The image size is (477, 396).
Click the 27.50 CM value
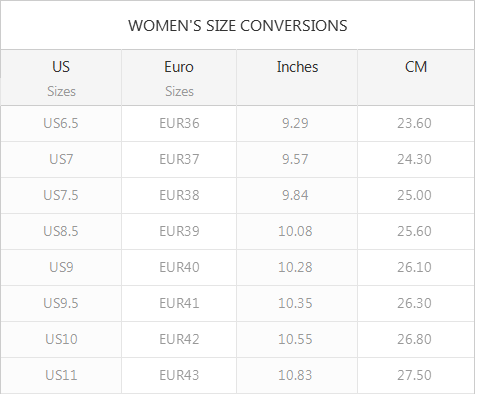pos(414,375)
